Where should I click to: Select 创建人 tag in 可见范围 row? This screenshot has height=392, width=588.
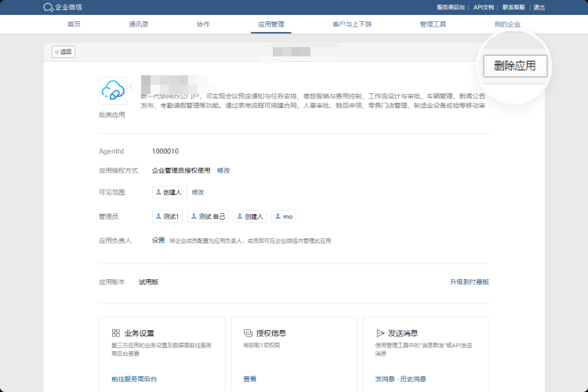[x=169, y=192]
